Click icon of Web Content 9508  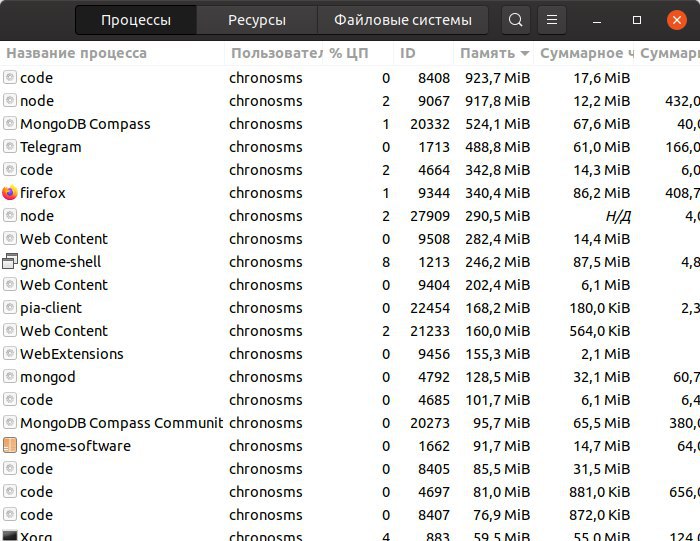click(x=10, y=239)
